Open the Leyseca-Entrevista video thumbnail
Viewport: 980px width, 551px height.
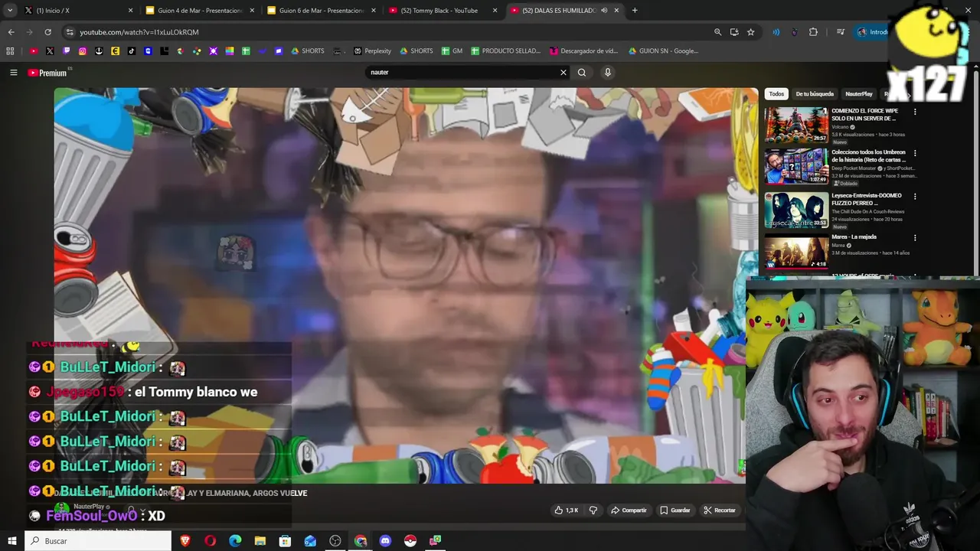click(796, 210)
